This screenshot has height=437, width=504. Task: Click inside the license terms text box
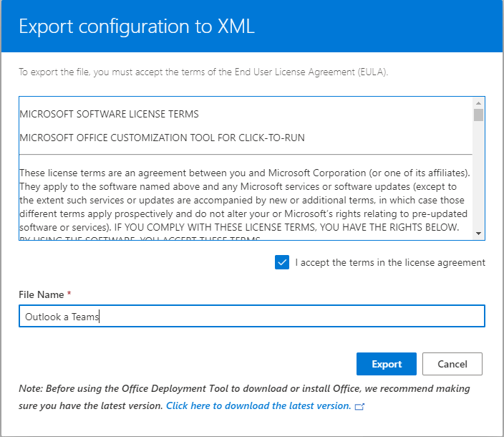point(246,168)
